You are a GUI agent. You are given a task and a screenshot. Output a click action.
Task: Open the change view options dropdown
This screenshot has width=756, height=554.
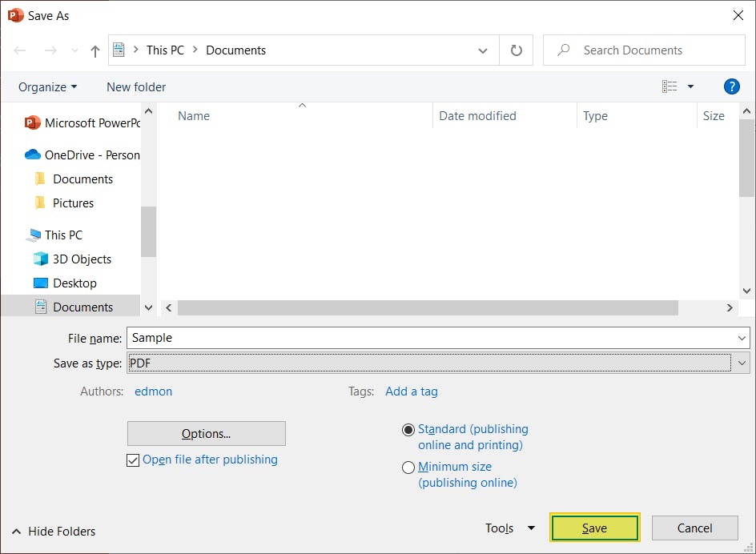click(x=690, y=86)
